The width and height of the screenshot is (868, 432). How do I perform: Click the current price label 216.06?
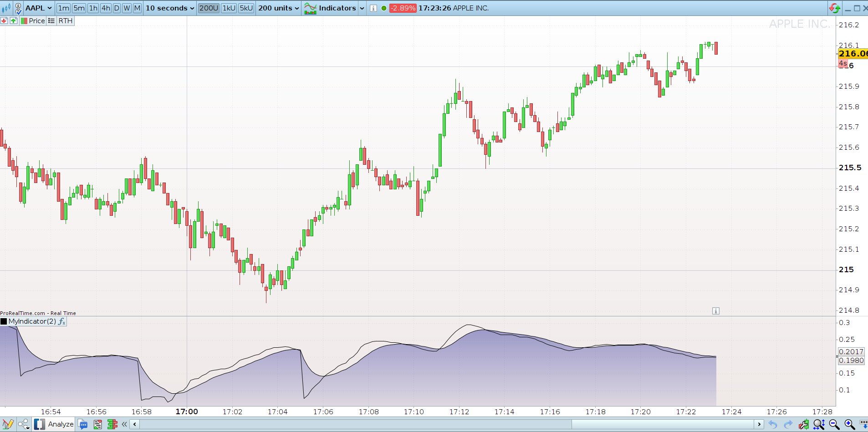point(853,54)
